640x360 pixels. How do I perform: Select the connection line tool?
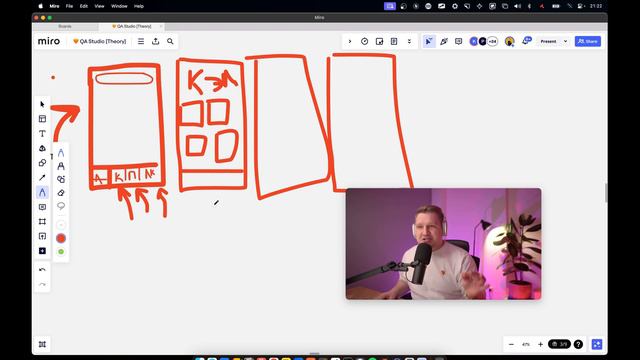42,178
